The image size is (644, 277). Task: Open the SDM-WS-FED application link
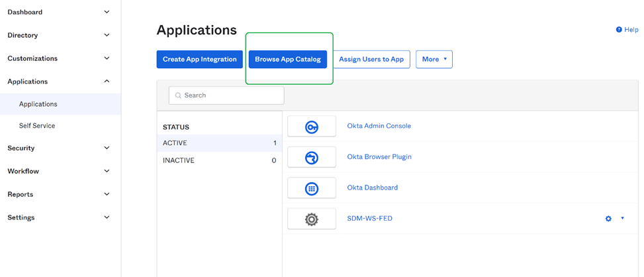tap(369, 218)
